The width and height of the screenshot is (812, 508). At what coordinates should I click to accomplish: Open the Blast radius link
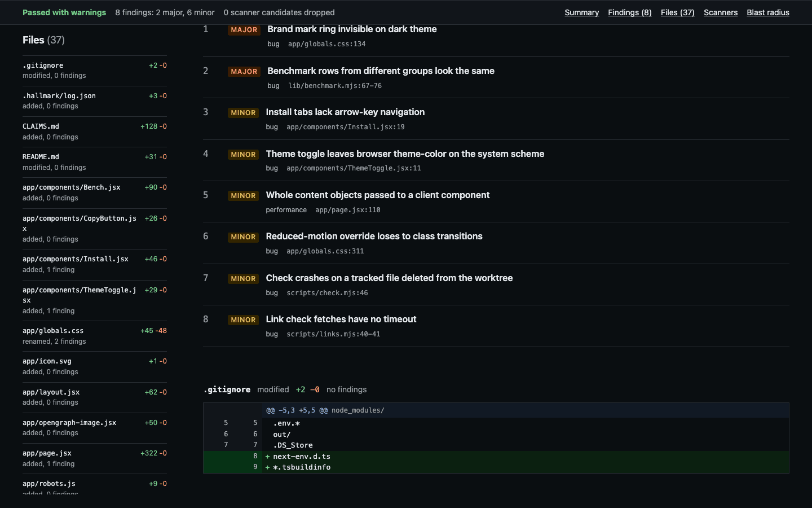pos(767,12)
